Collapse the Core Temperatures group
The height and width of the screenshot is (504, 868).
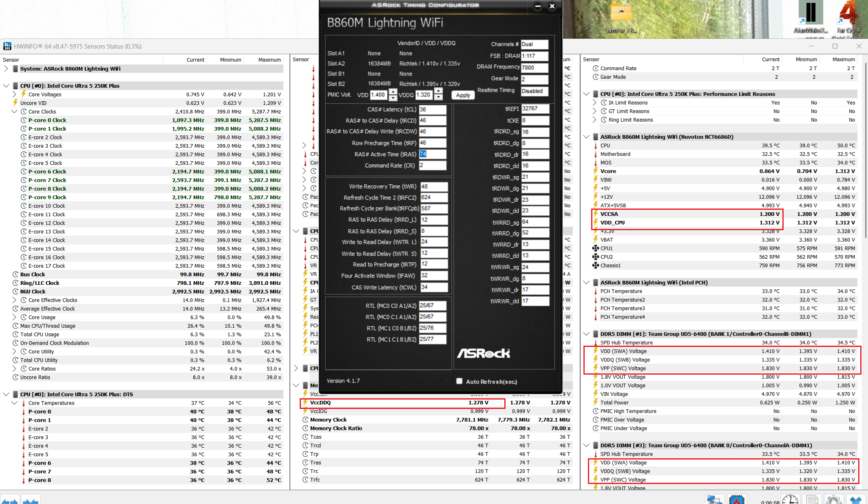coord(14,403)
